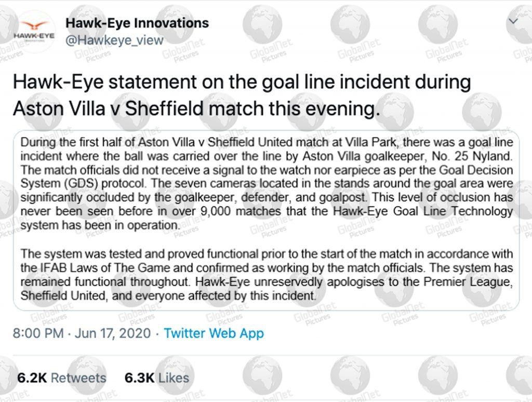Click the 'Likes' label word
The image size is (532, 402).
174,378
